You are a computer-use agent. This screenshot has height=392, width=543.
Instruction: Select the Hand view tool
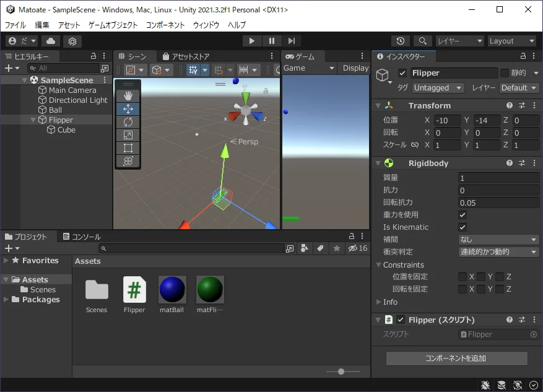pos(128,96)
